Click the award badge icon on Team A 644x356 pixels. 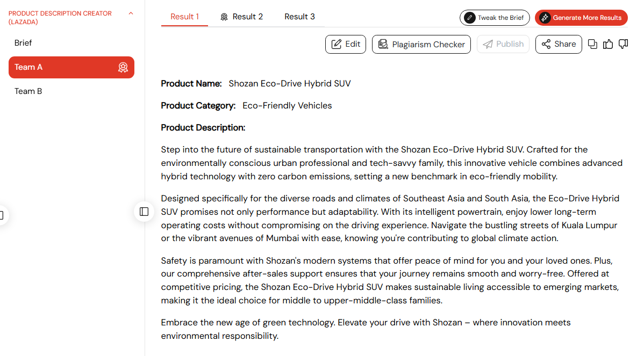point(123,67)
